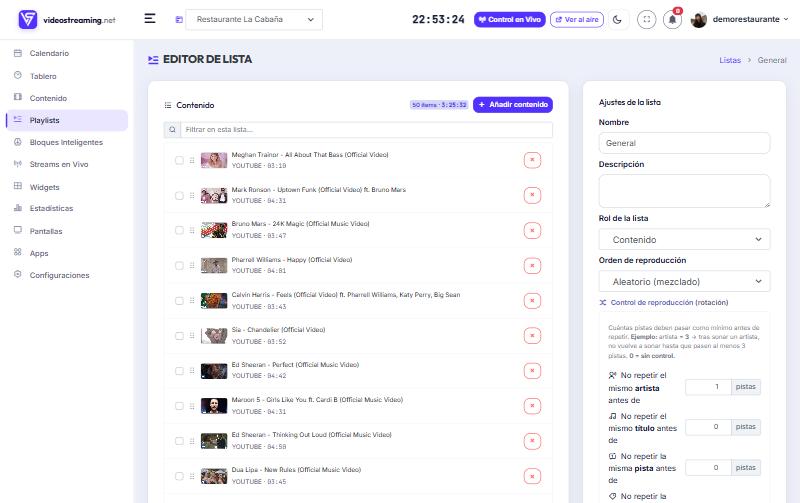Open the Rol de la lista dropdown

point(684,239)
